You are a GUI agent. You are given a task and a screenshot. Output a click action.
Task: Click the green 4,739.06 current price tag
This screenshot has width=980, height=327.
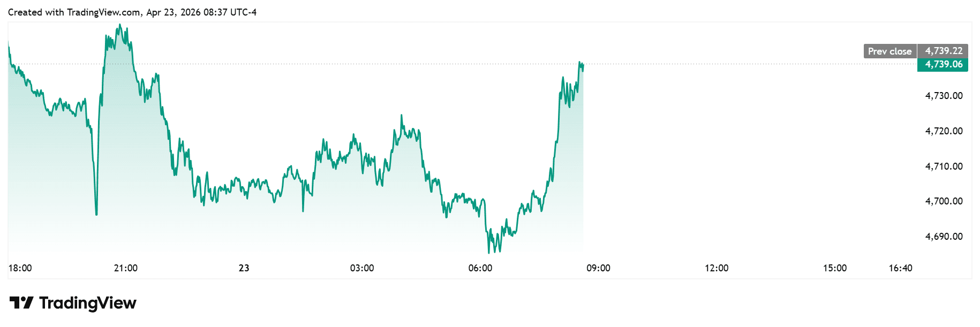(x=944, y=65)
